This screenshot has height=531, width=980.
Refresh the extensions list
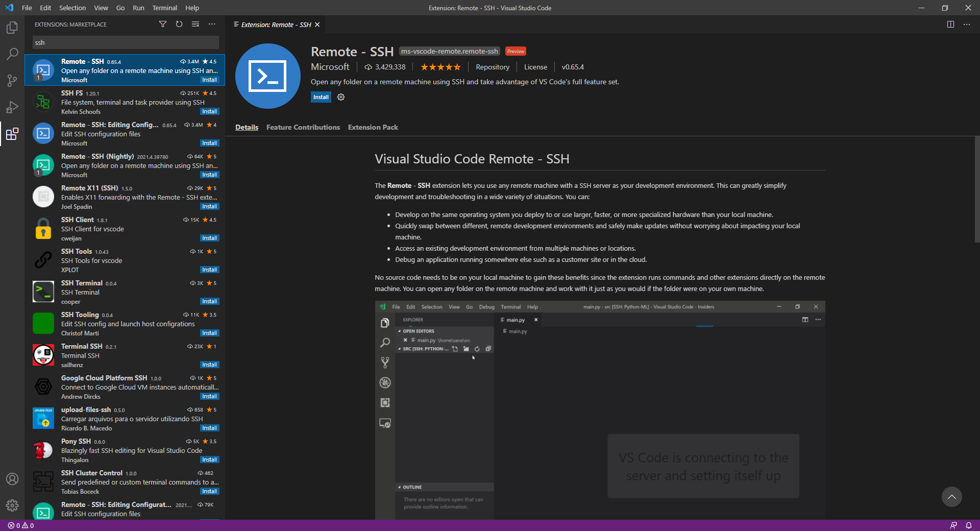coord(179,24)
